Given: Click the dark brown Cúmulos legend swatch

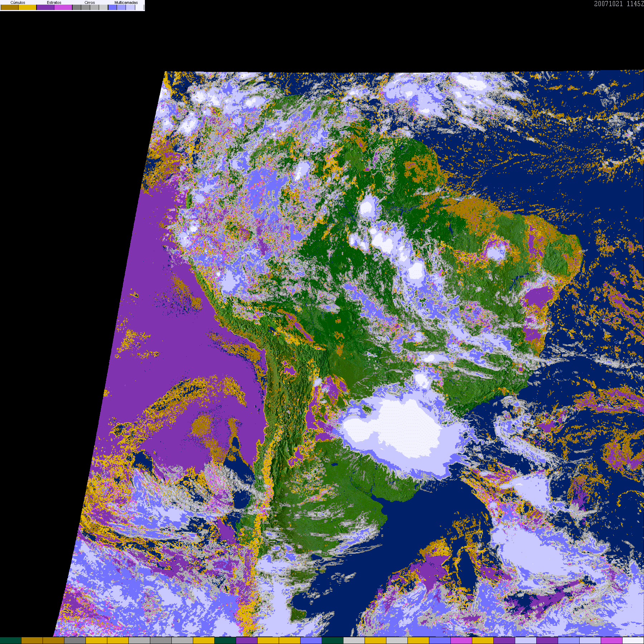Looking at the screenshot, I should (x=10, y=8).
